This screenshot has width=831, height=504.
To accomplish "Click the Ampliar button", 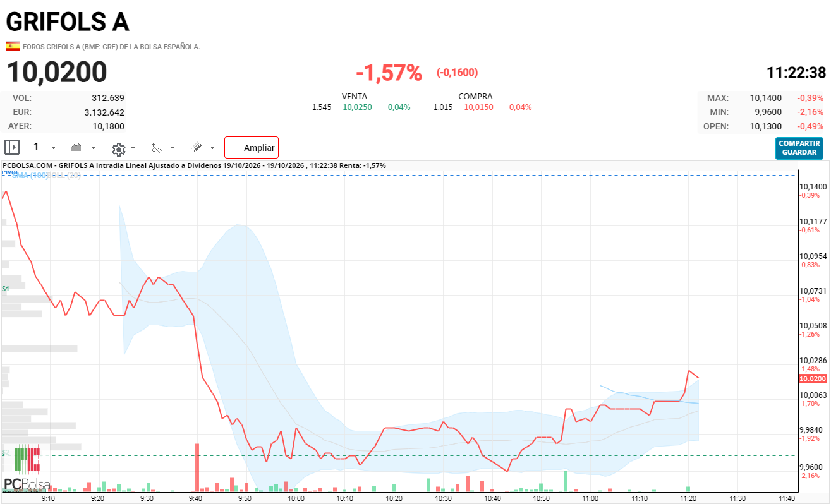I will point(252,148).
